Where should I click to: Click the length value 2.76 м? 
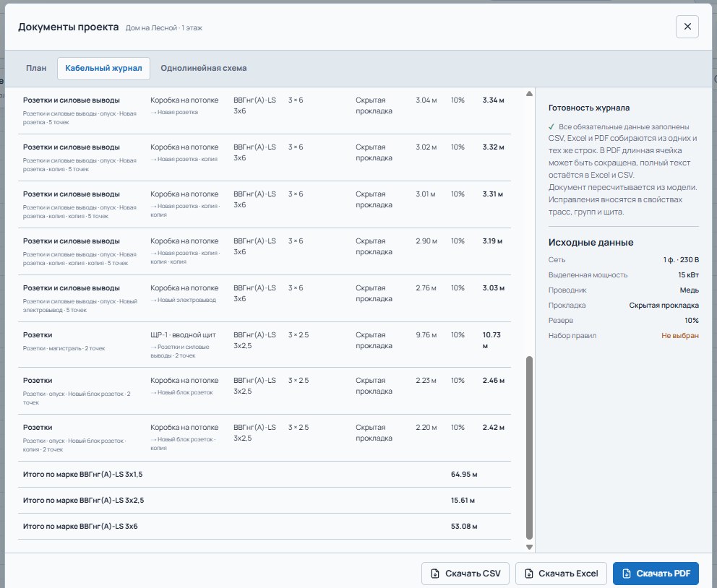[426, 288]
